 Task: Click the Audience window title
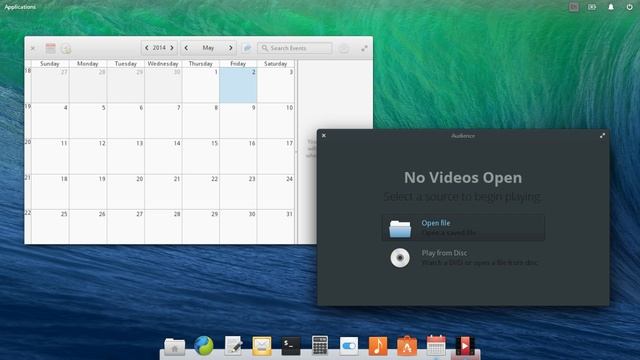463,136
